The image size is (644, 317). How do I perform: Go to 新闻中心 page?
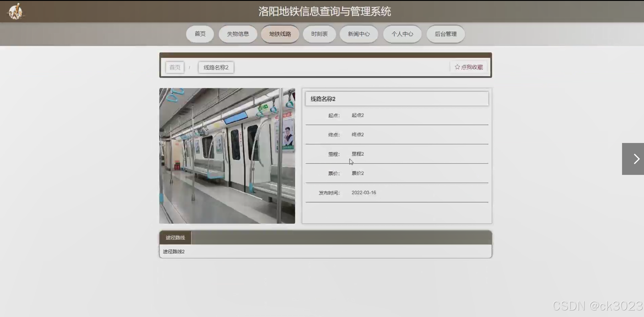point(359,34)
